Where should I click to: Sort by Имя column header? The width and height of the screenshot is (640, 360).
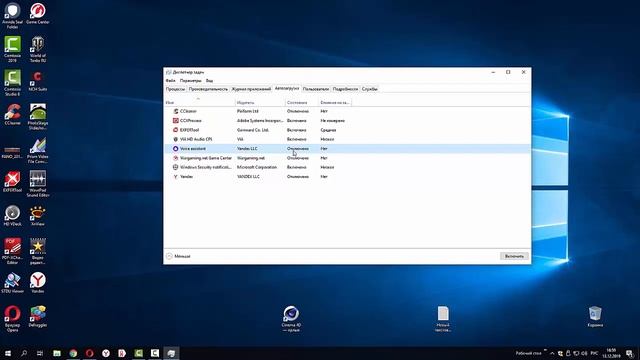click(199, 101)
